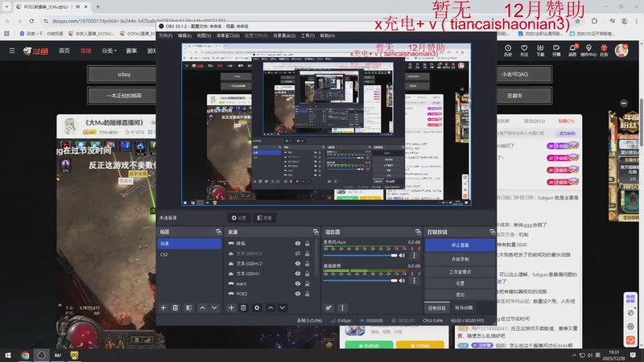Move the selected scene down

[214, 308]
